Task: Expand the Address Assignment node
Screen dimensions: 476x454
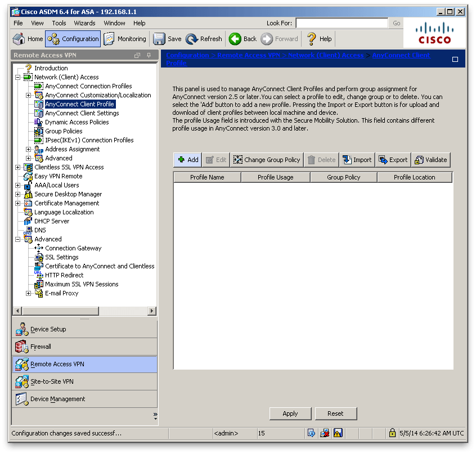Action: click(x=28, y=149)
